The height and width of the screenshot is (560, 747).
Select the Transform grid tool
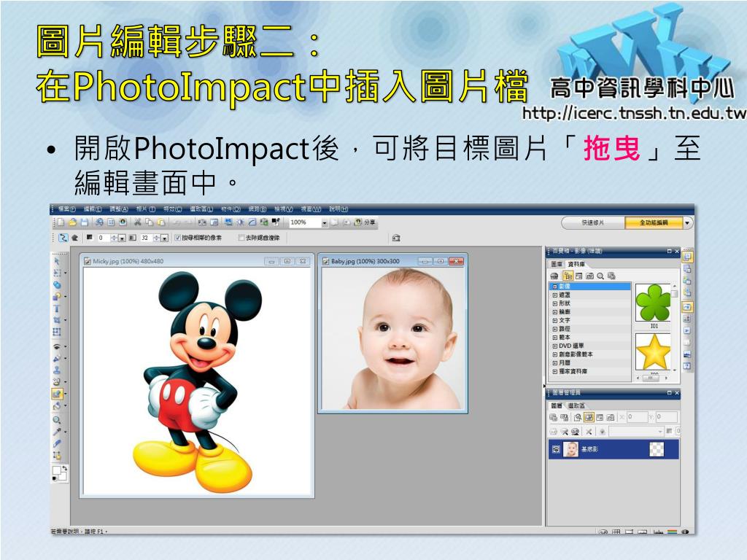pos(57,332)
